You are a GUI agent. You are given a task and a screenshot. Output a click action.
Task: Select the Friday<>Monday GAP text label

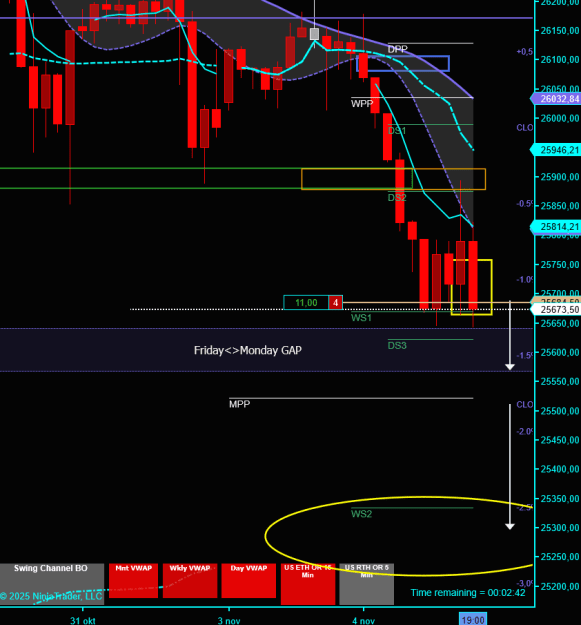click(x=248, y=350)
